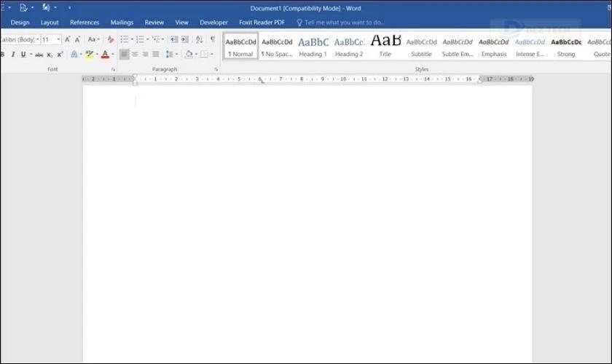
Task: Apply bulleted list
Action: [124, 39]
